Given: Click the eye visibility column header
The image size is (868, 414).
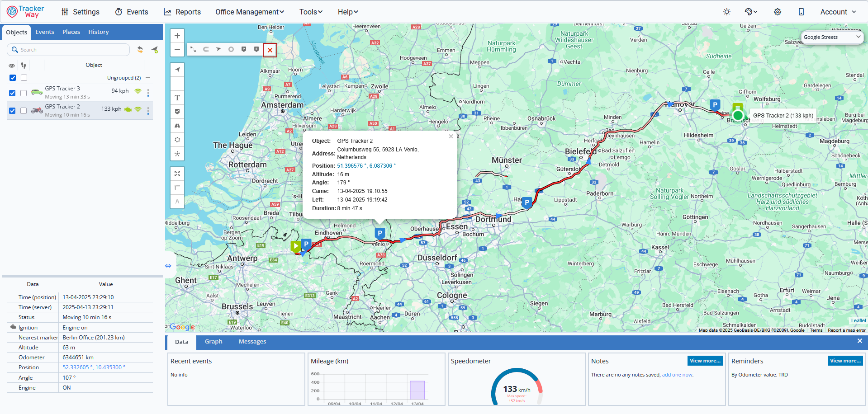Looking at the screenshot, I should coord(12,66).
